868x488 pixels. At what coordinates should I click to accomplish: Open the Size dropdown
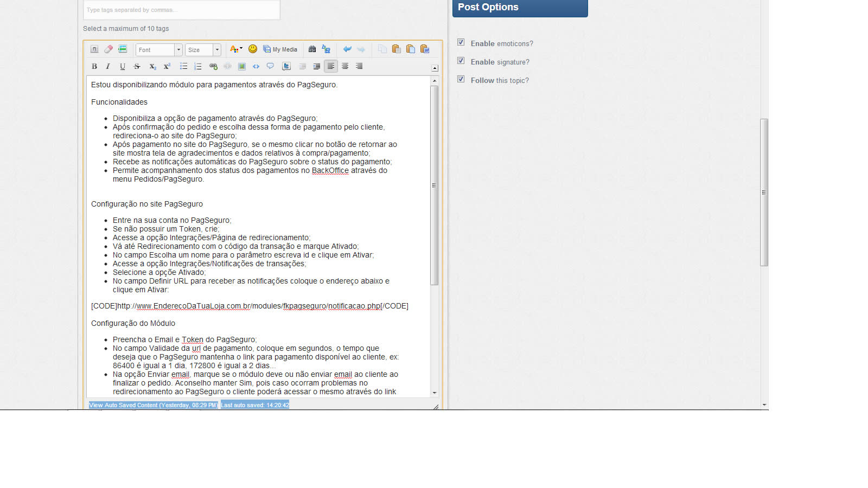click(x=203, y=50)
